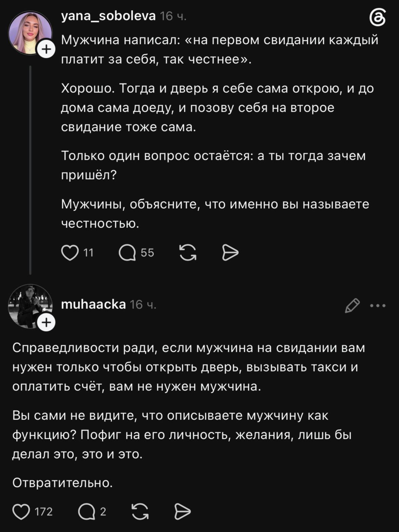View 55 replies count on yana_soboleva's post

147,253
